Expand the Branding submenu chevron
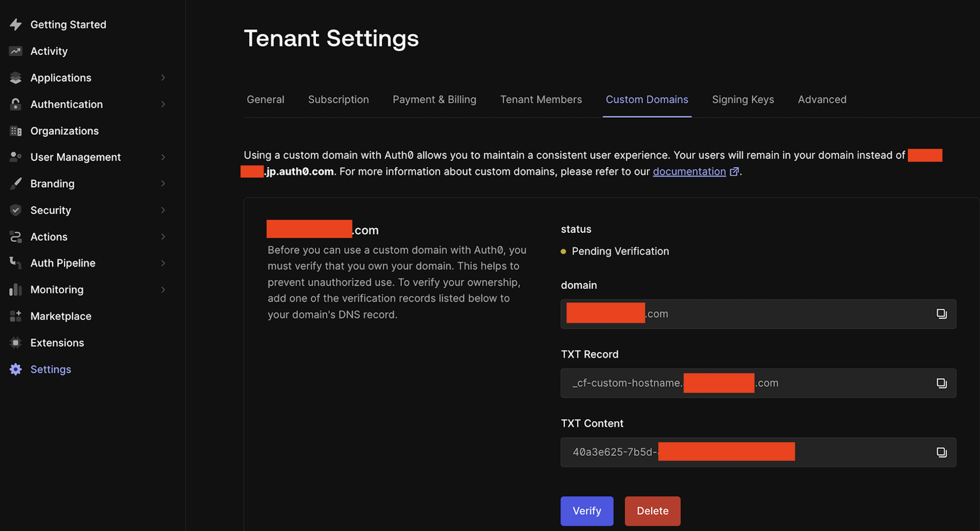 pos(163,184)
